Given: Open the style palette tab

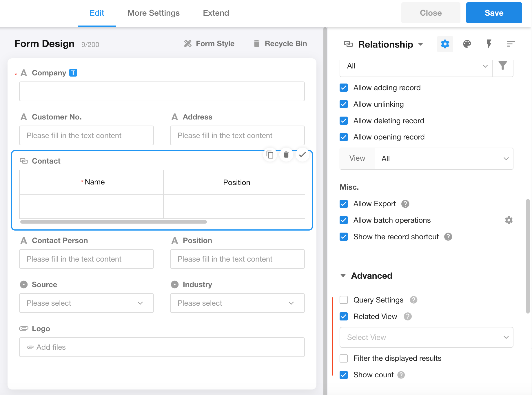Looking at the screenshot, I should click(x=467, y=44).
